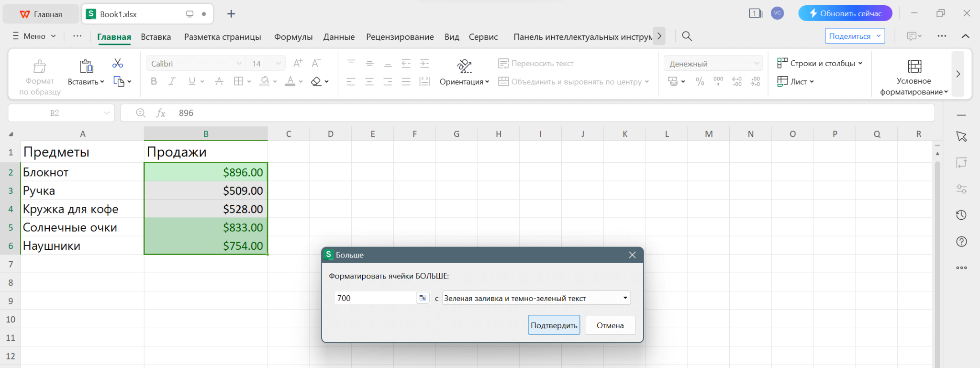Click the range selector icon beside 700

click(423, 298)
